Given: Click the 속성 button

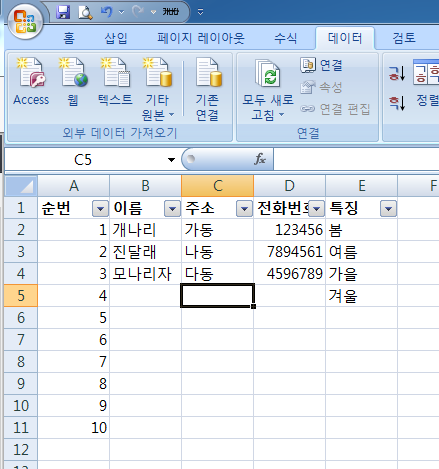Looking at the screenshot, I should 321,87.
